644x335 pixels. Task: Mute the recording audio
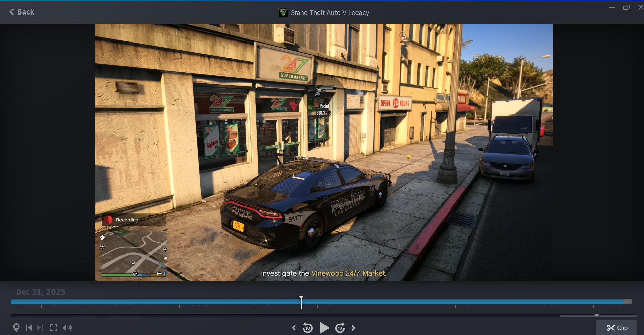(67, 328)
